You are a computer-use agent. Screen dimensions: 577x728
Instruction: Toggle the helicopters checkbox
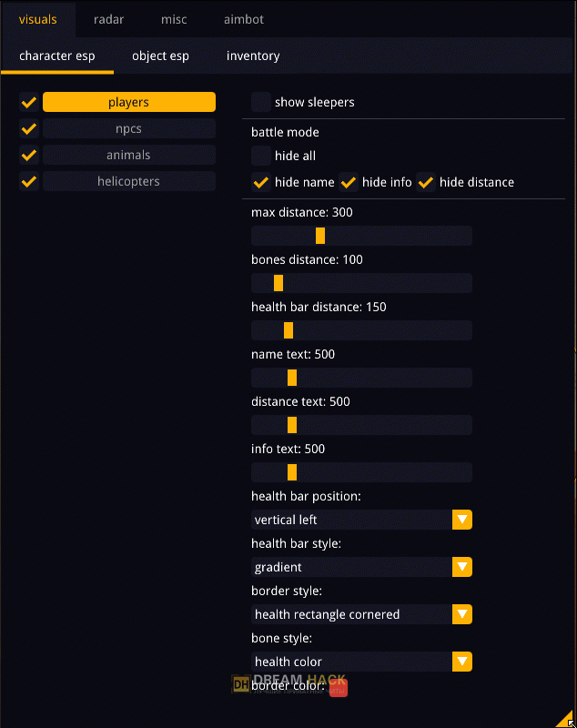pos(29,181)
